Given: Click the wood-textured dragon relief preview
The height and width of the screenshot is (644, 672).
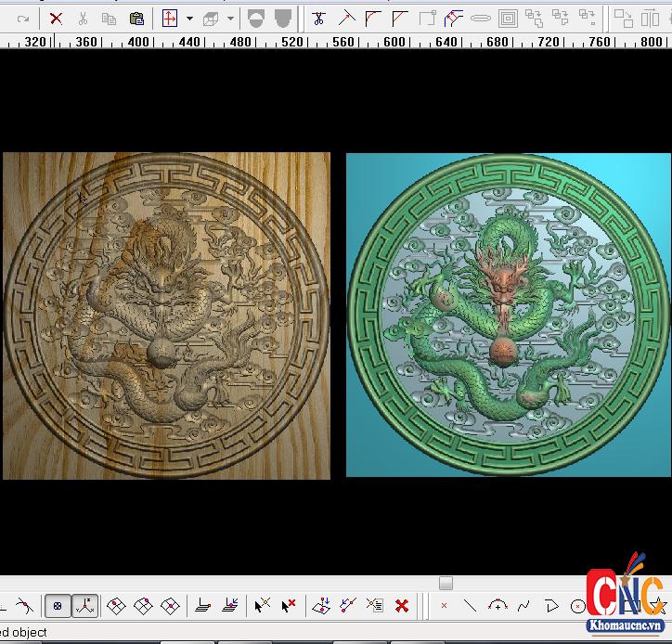Looking at the screenshot, I should click(166, 316).
